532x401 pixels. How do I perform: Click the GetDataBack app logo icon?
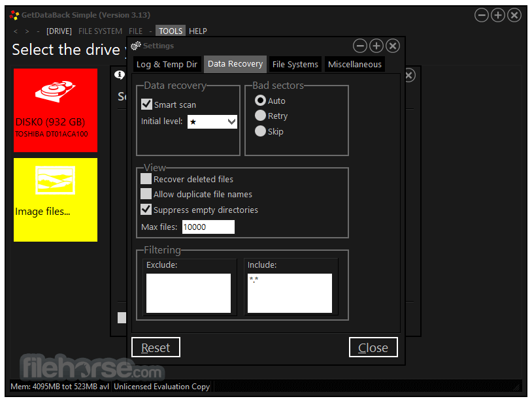[14, 15]
